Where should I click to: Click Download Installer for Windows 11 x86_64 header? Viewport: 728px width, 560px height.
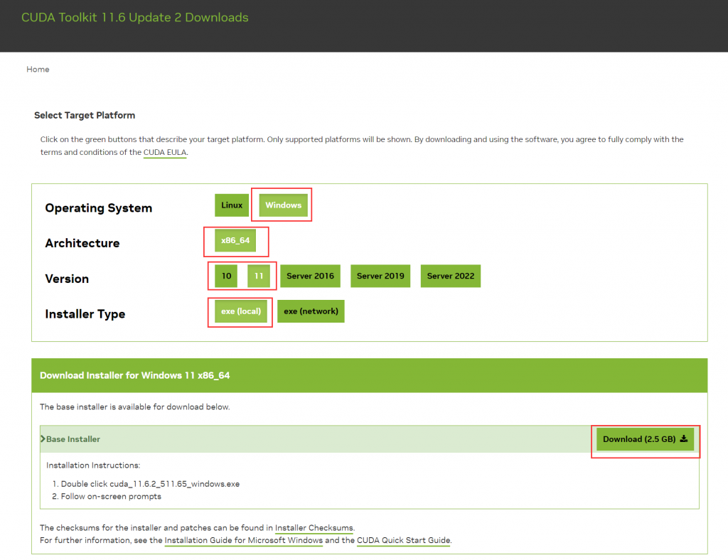pos(134,375)
